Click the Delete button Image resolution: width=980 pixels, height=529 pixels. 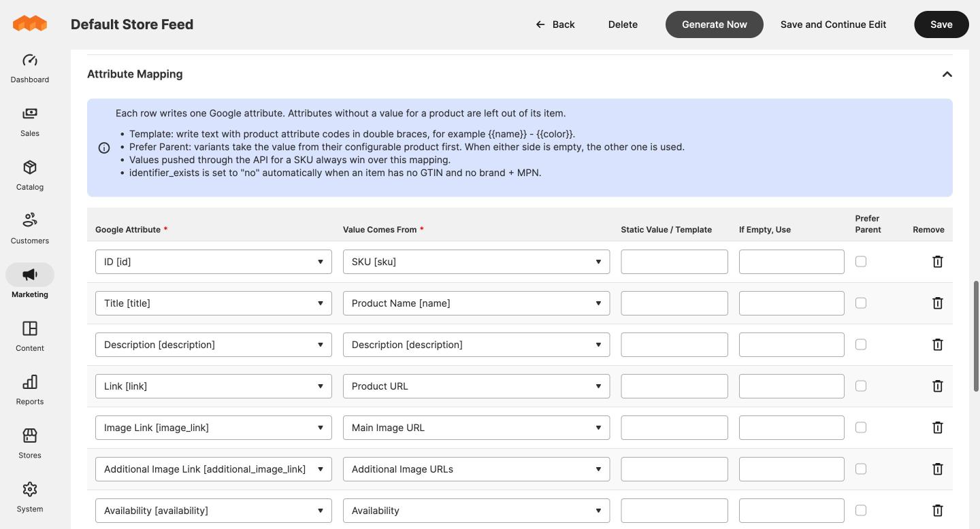[623, 24]
